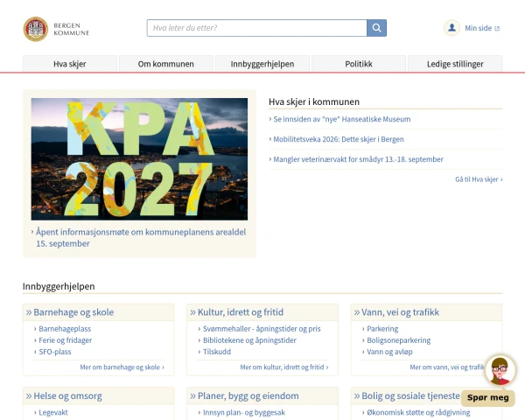Open Bolig og sosiale tjenester category heading
This screenshot has height=420, width=525.
click(411, 395)
